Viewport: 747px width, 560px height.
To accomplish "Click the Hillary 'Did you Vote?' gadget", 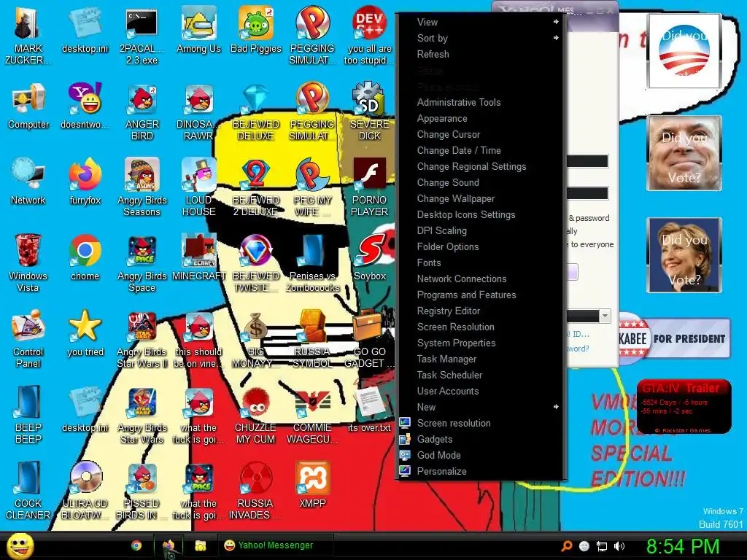I will [x=684, y=255].
